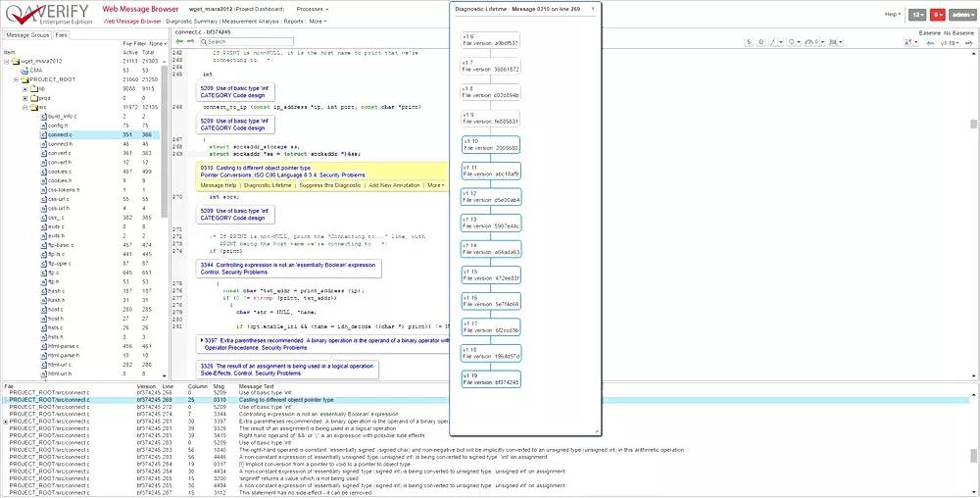Click Message Help link for diagnostic 0310
This screenshot has height=498, width=980.
tap(219, 185)
